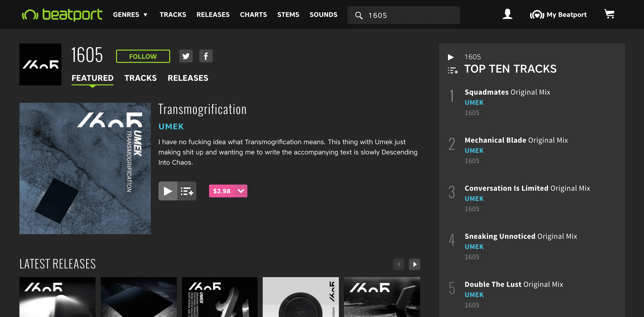The height and width of the screenshot is (317, 644).
Task: Go to Tracks in the top navigation
Action: pyautogui.click(x=173, y=15)
